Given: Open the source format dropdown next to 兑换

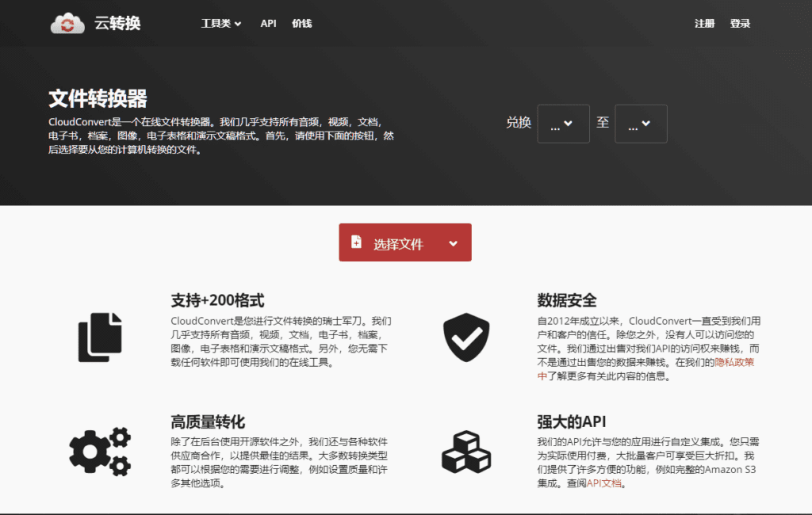Looking at the screenshot, I should (x=563, y=124).
